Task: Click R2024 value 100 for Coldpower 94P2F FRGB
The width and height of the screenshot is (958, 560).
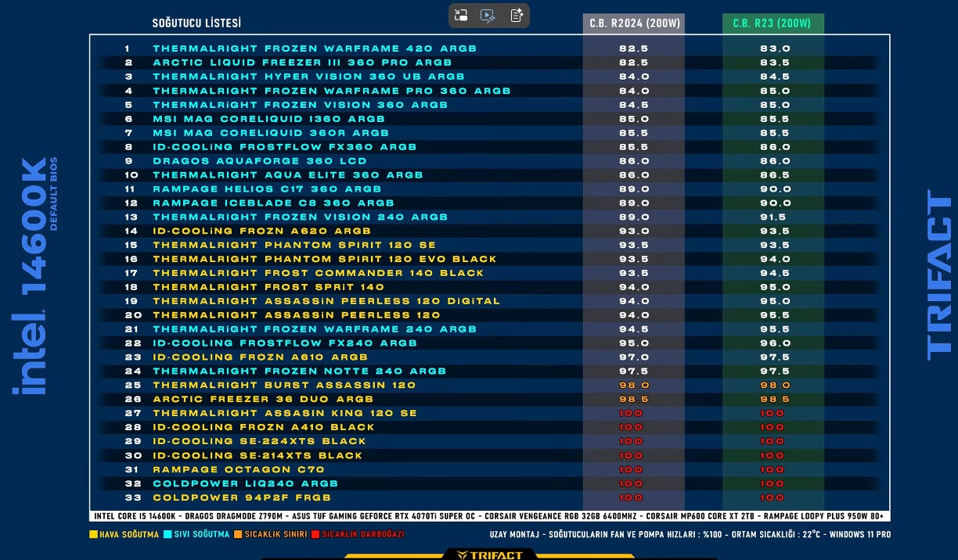Action: 631,498
